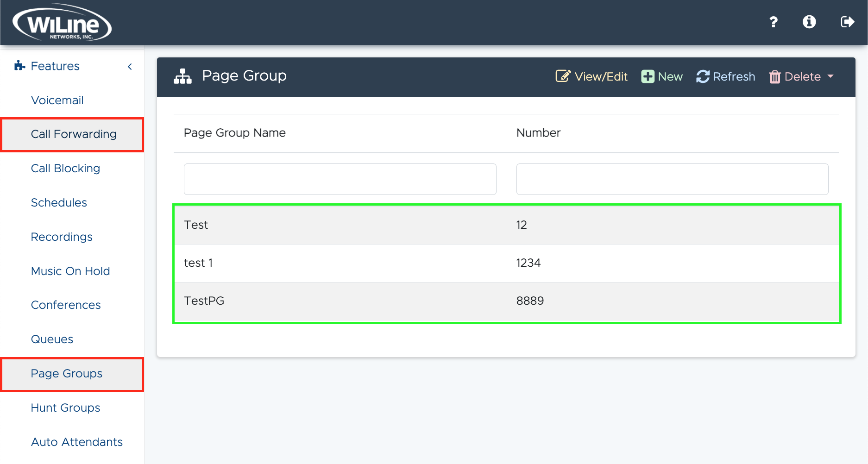868x464 pixels.
Task: Open the Features menu heading
Action: [55, 66]
